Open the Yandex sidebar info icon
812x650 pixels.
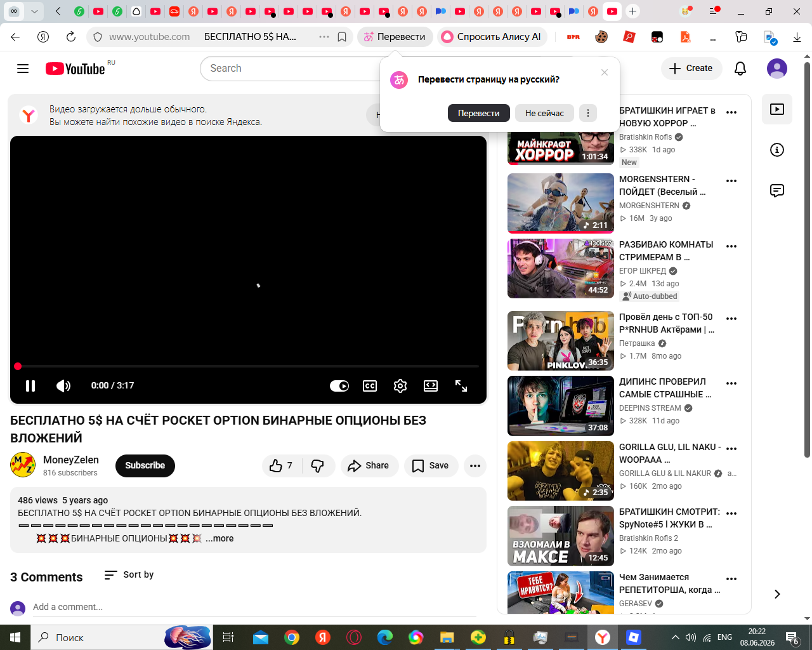[x=777, y=150]
